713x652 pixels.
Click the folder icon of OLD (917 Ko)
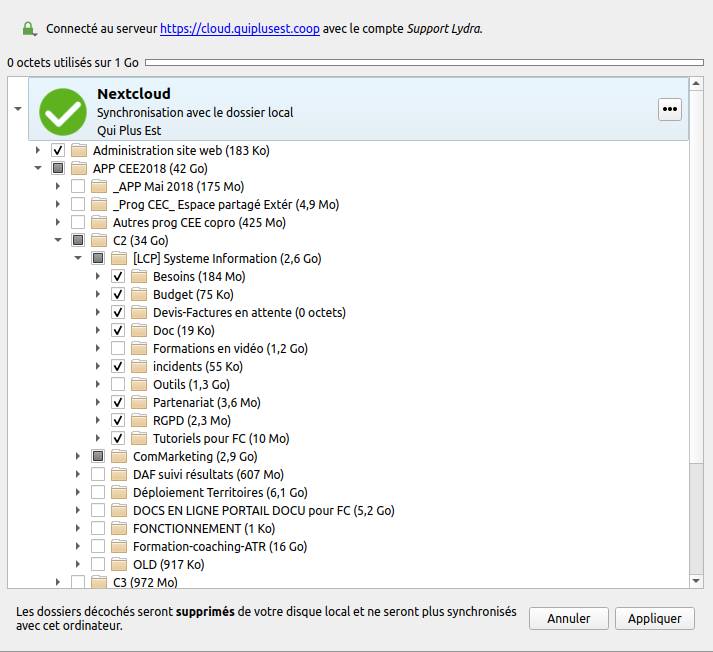(x=119, y=564)
